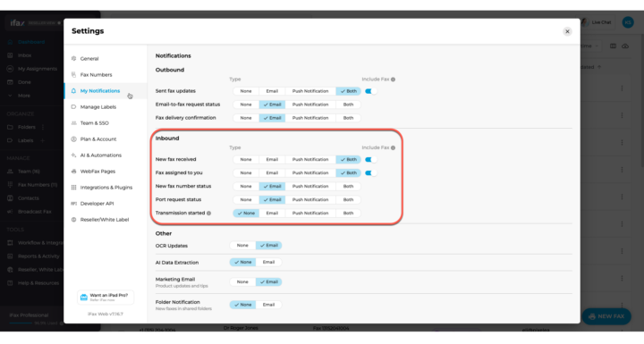Expand More in the background sidebar
644x344 pixels.
24,96
